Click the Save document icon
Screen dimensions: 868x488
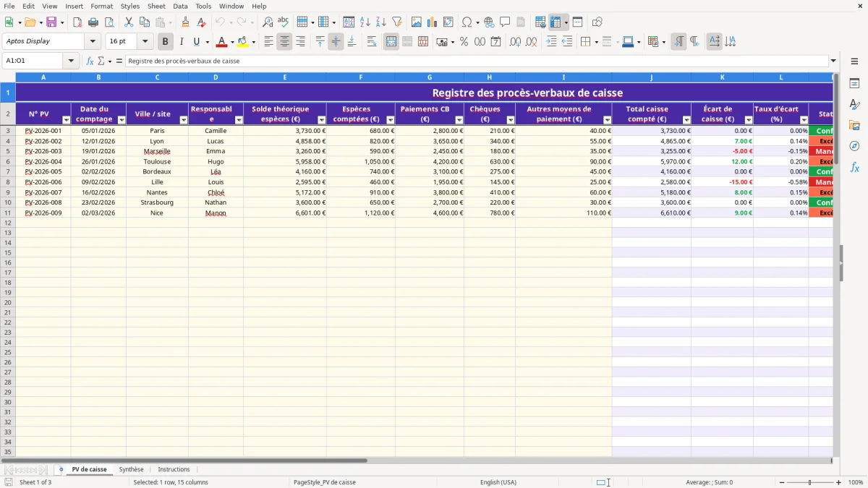click(51, 22)
